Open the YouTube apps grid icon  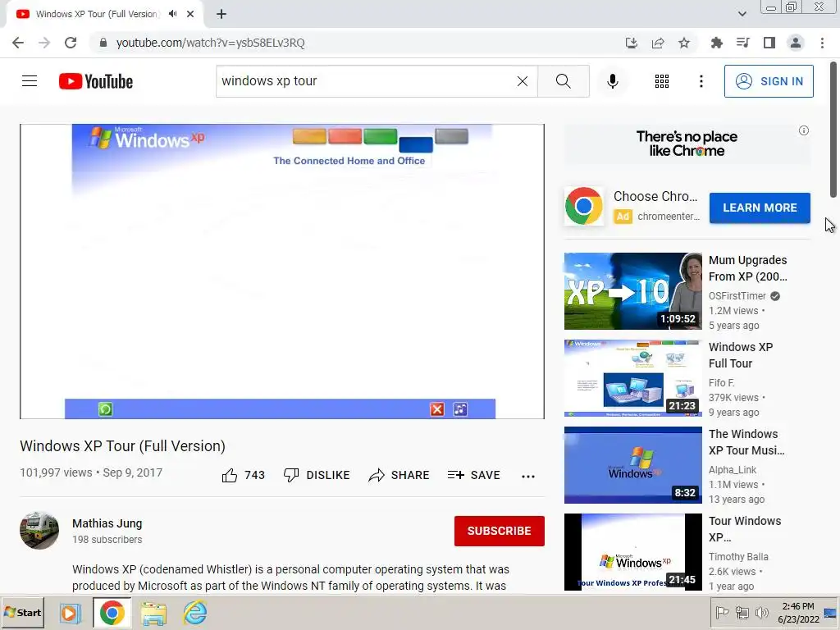click(662, 81)
